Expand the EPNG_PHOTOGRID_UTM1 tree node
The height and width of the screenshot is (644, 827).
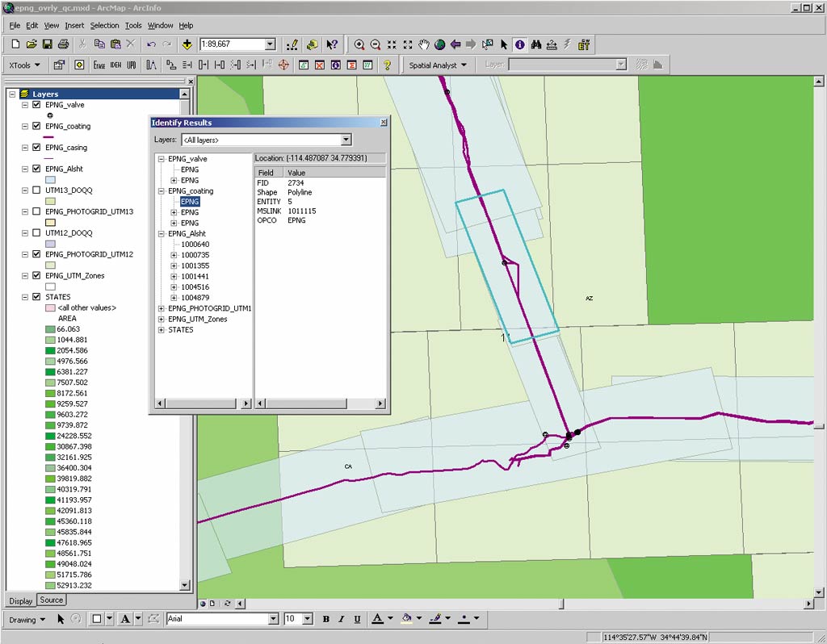162,308
